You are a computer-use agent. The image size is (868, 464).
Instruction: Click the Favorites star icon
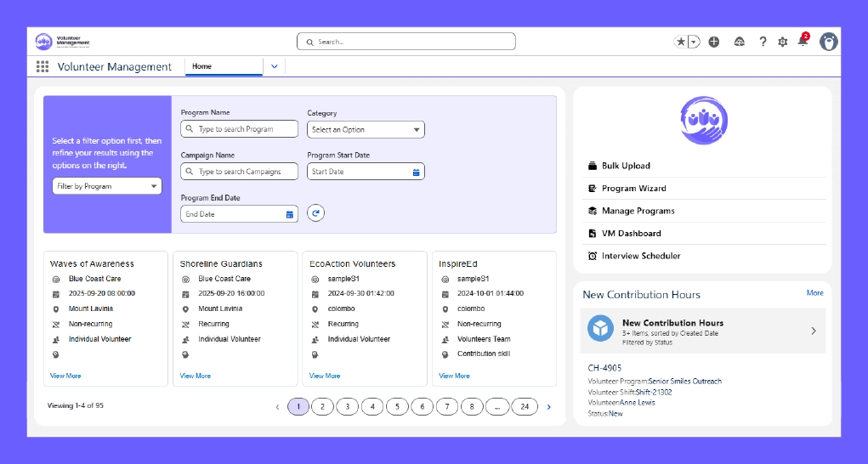point(680,42)
